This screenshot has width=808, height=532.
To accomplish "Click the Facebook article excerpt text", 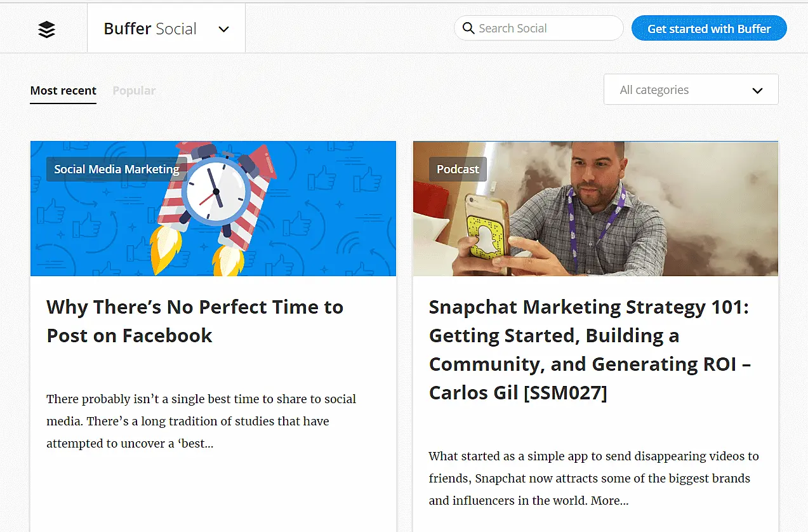I will (x=201, y=421).
